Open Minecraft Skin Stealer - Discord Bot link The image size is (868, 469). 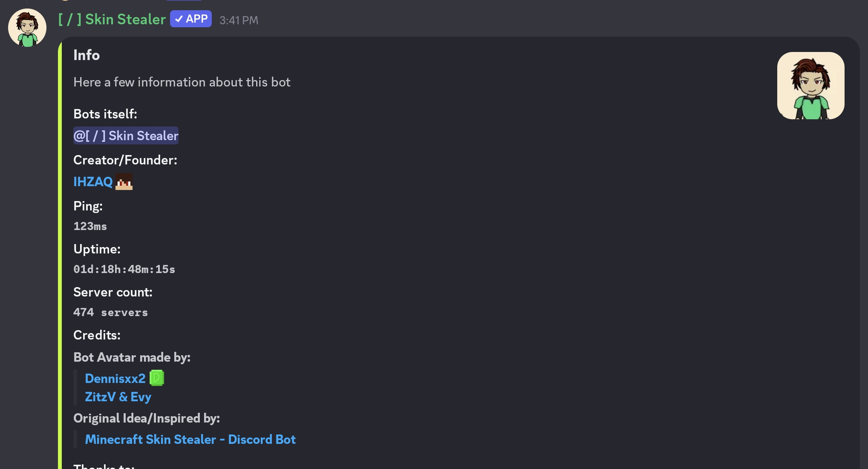tap(190, 440)
